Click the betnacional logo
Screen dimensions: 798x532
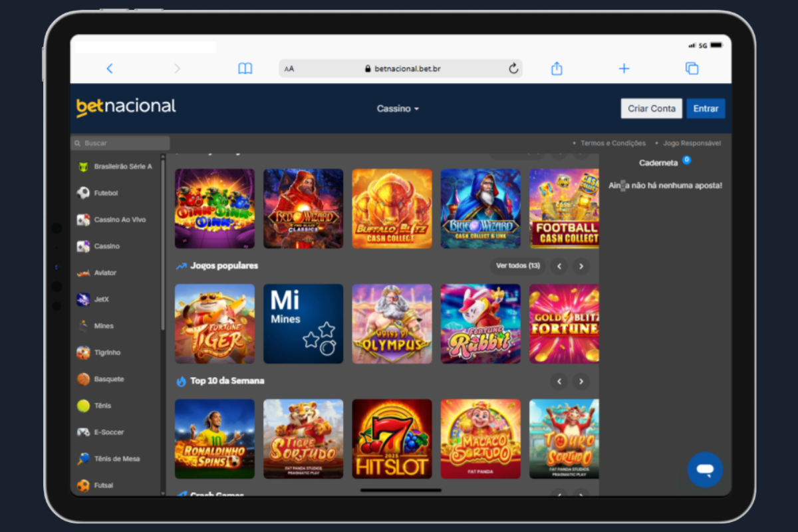126,108
